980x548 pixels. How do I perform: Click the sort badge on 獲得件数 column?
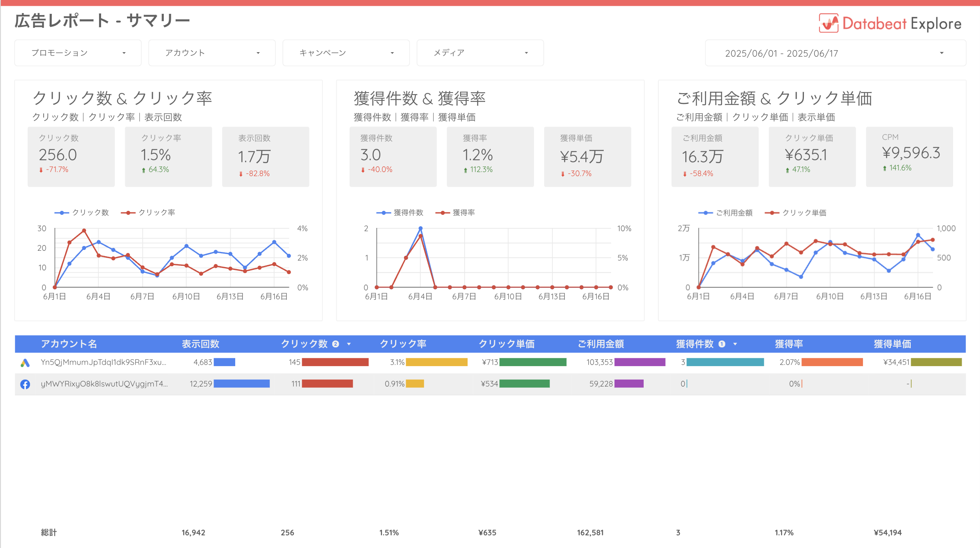[x=722, y=344]
